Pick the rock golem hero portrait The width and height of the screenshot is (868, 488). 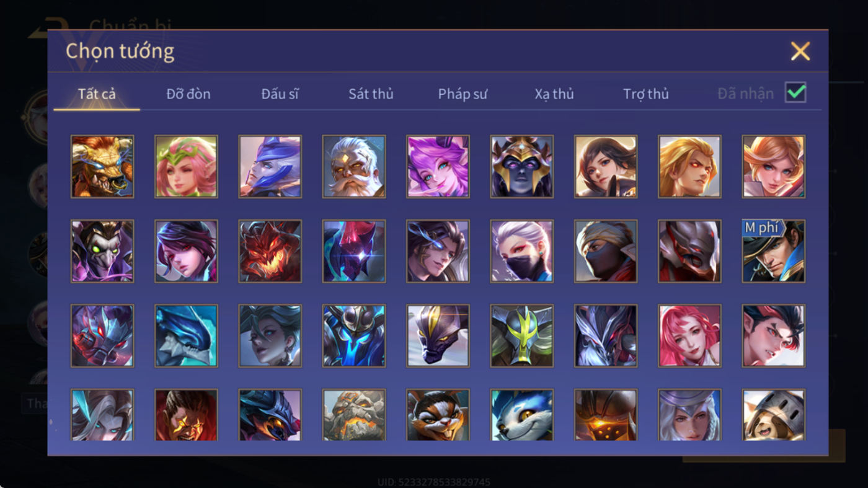(354, 415)
